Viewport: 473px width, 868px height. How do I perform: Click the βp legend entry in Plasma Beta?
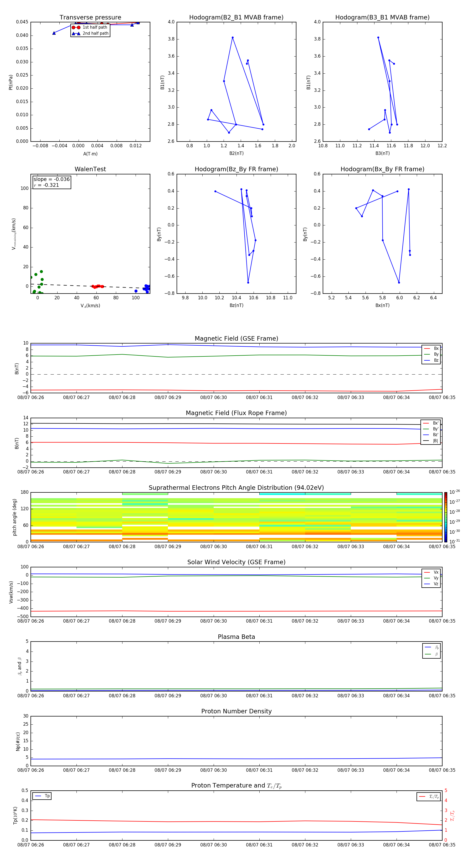click(431, 647)
